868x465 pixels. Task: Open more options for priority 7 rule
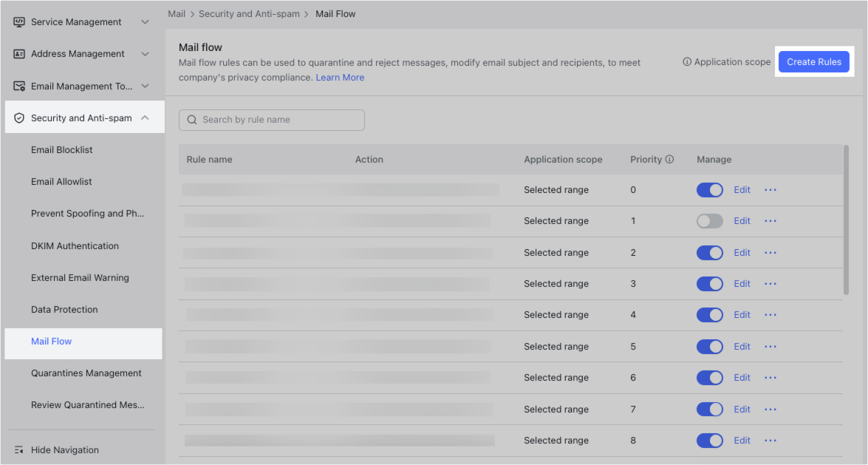[770, 409]
